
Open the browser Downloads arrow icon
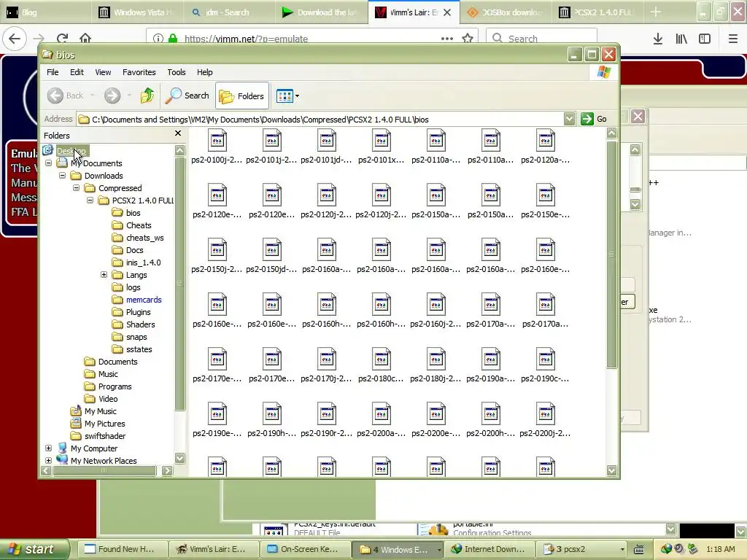(658, 39)
